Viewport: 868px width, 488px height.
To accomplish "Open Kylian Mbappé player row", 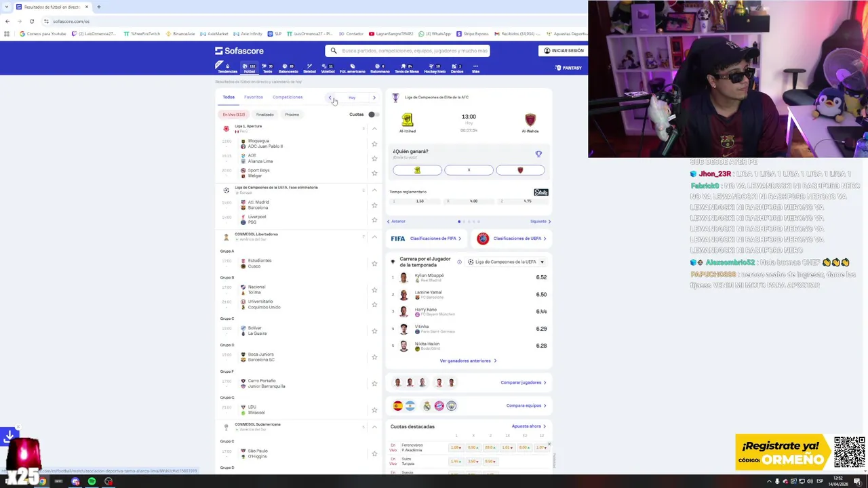I will pyautogui.click(x=469, y=277).
